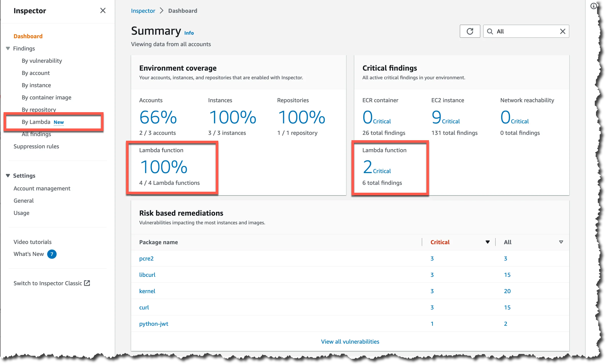Collapse the Findings section
The height and width of the screenshot is (364, 606).
[8, 48]
